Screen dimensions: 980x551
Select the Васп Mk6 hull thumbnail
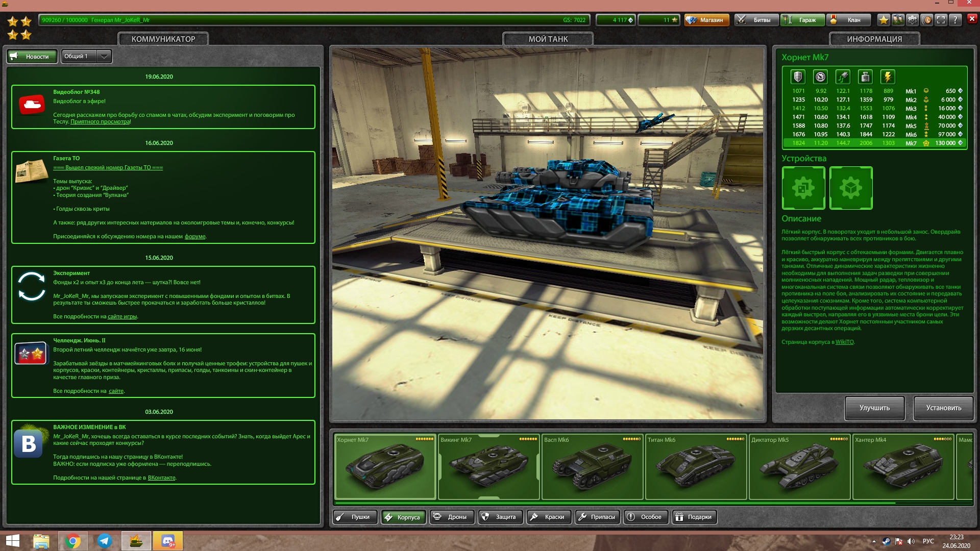[x=592, y=467]
